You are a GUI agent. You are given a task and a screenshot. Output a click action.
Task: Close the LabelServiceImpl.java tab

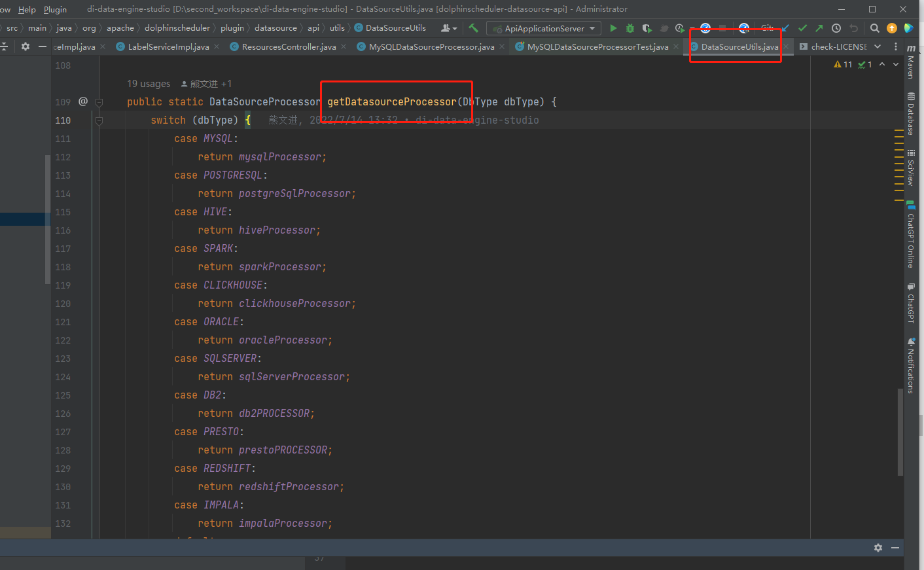217,46
